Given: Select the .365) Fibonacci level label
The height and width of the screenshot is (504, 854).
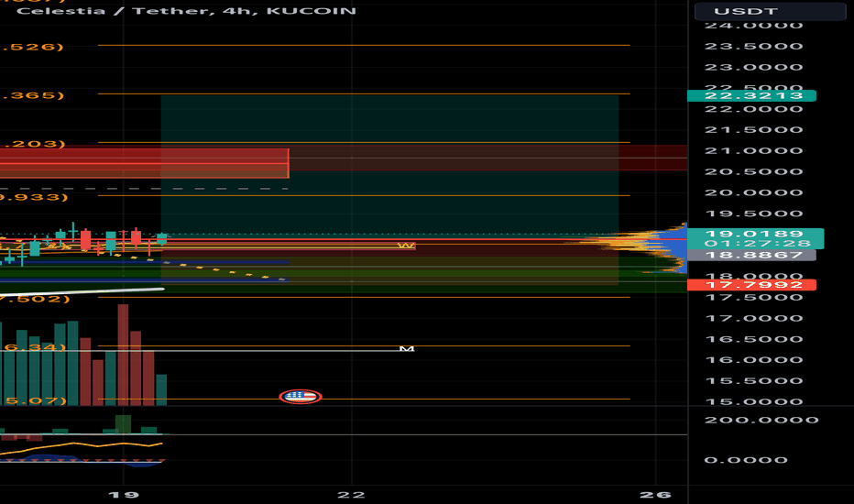Looking at the screenshot, I should pyautogui.click(x=33, y=95).
